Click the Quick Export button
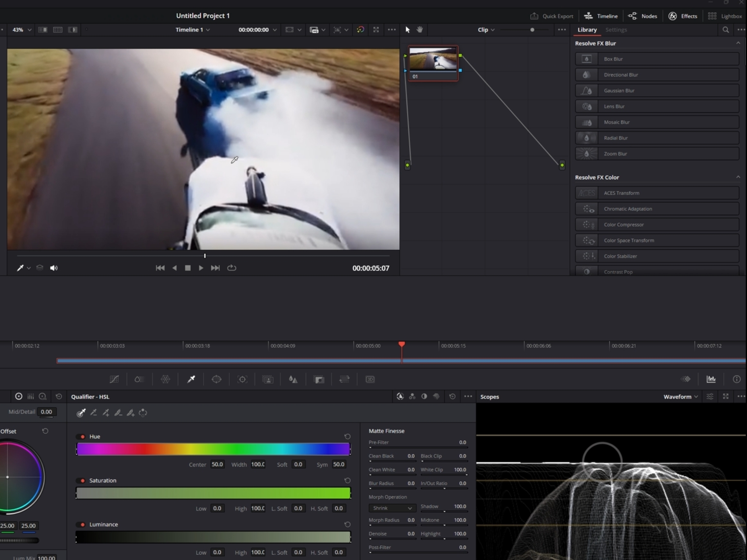 tap(552, 16)
